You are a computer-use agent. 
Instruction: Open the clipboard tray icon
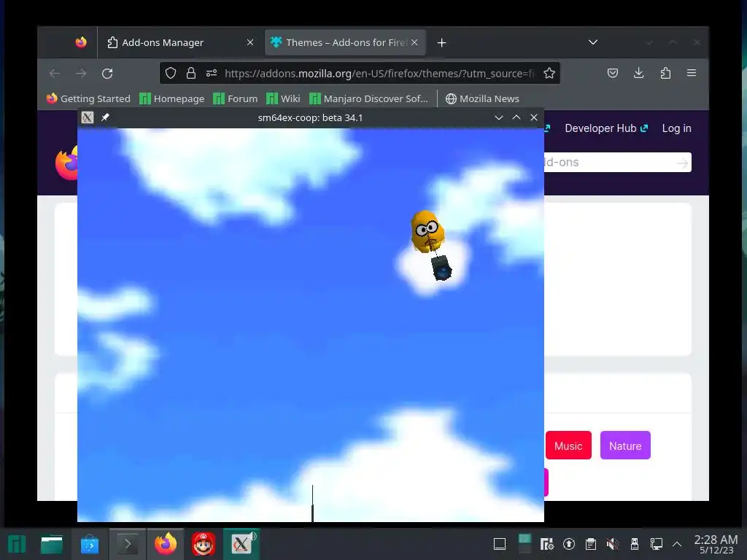[x=591, y=544]
